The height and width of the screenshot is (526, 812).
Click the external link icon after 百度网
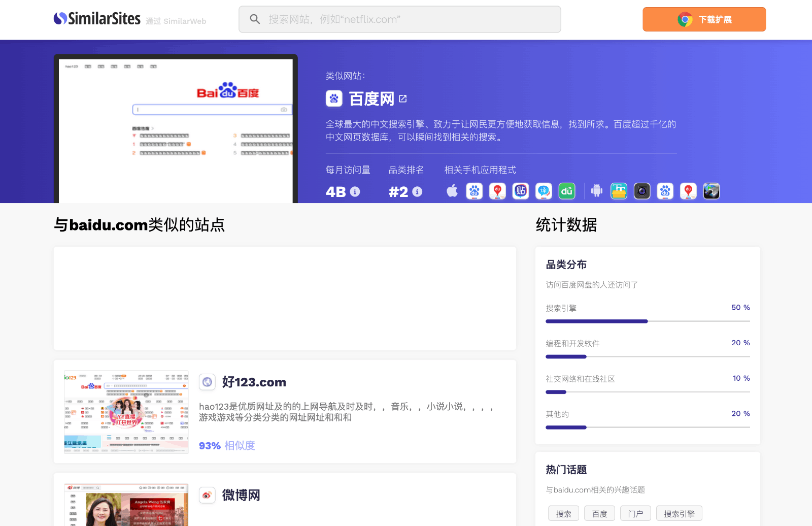click(403, 98)
